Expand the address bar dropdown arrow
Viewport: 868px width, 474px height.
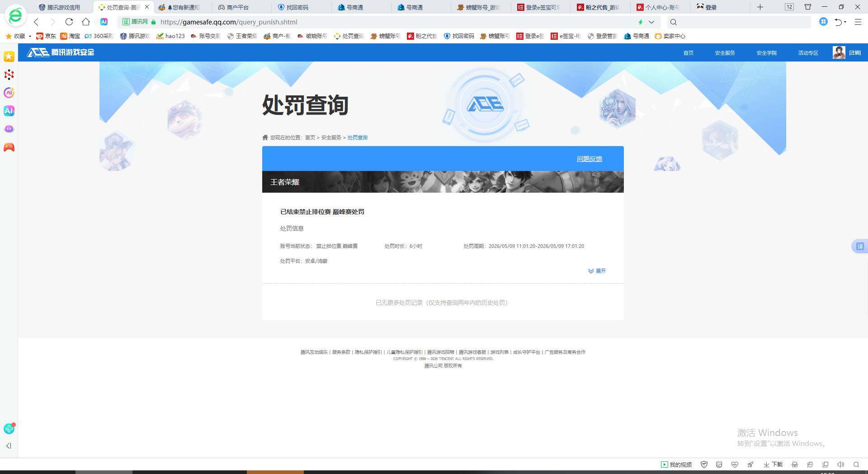coord(651,22)
